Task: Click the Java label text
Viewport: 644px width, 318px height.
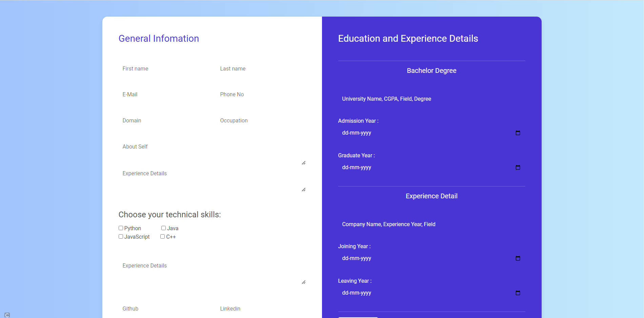Action: point(173,228)
